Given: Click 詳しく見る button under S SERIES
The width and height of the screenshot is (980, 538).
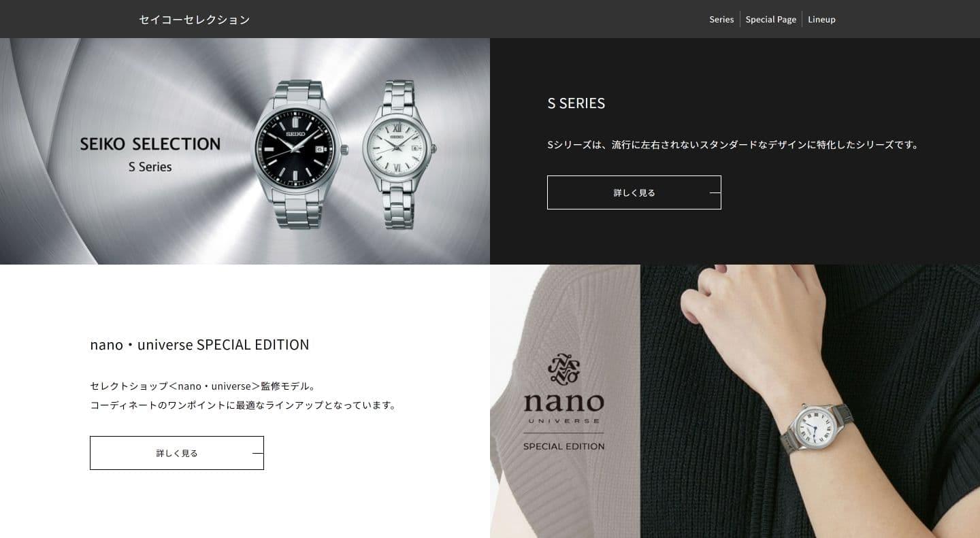Looking at the screenshot, I should coord(634,192).
